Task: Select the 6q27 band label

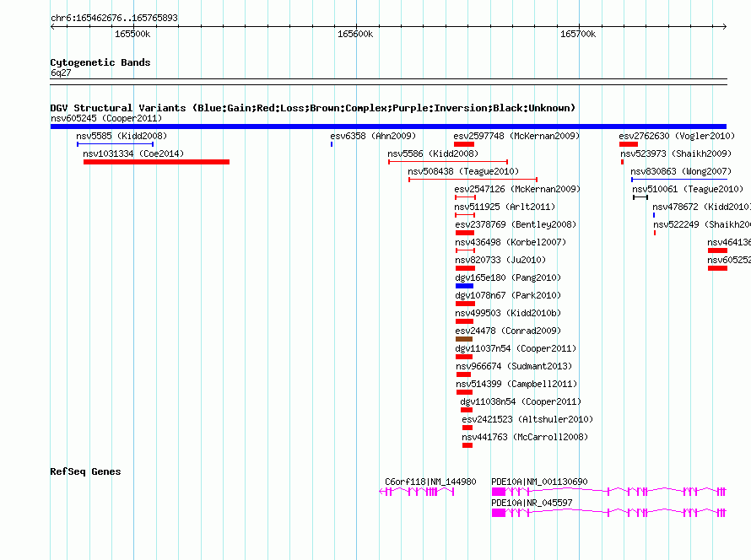Action: 61,73
